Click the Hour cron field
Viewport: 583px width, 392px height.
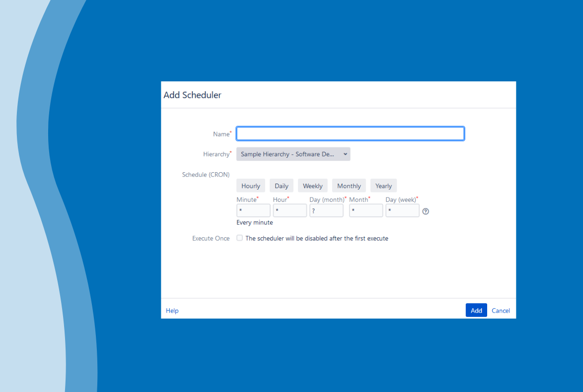[290, 210]
